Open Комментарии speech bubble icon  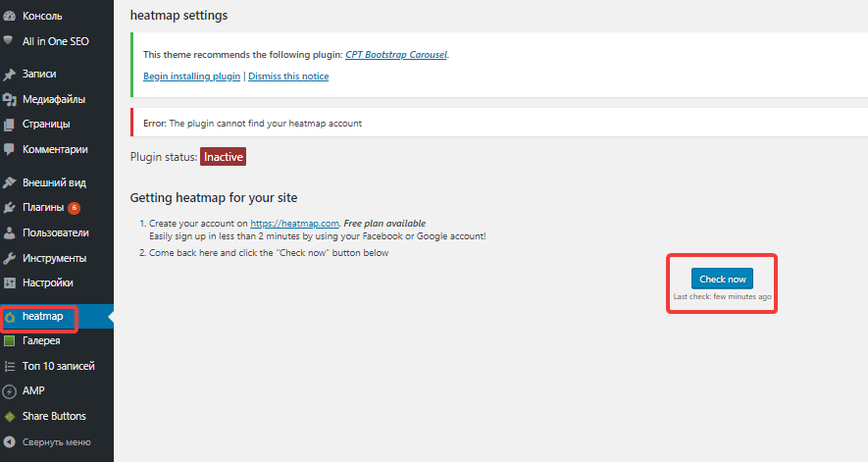coord(9,149)
